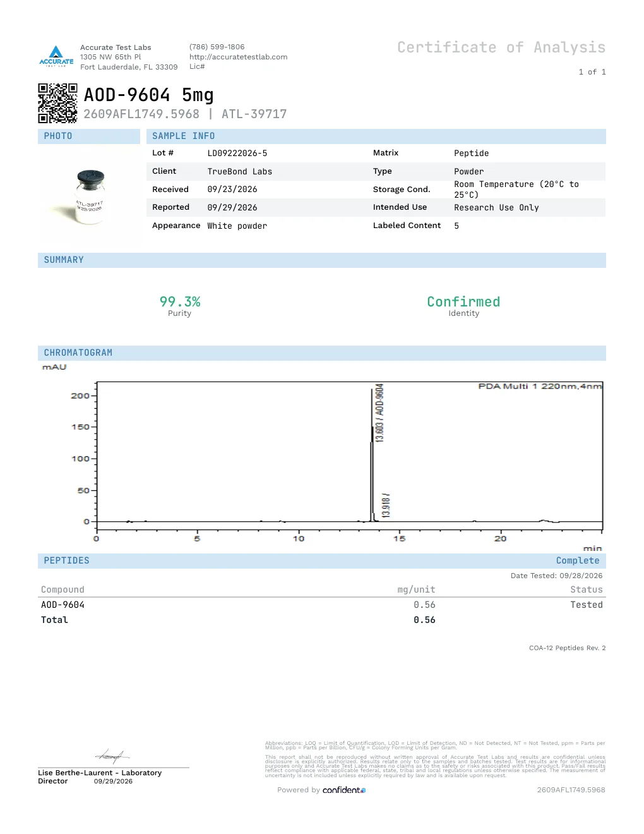The height and width of the screenshot is (834, 644).
Task: Select sample ID 2609AFL1749.5968 | ATL-39717 subtitle
Action: pyautogui.click(x=185, y=114)
